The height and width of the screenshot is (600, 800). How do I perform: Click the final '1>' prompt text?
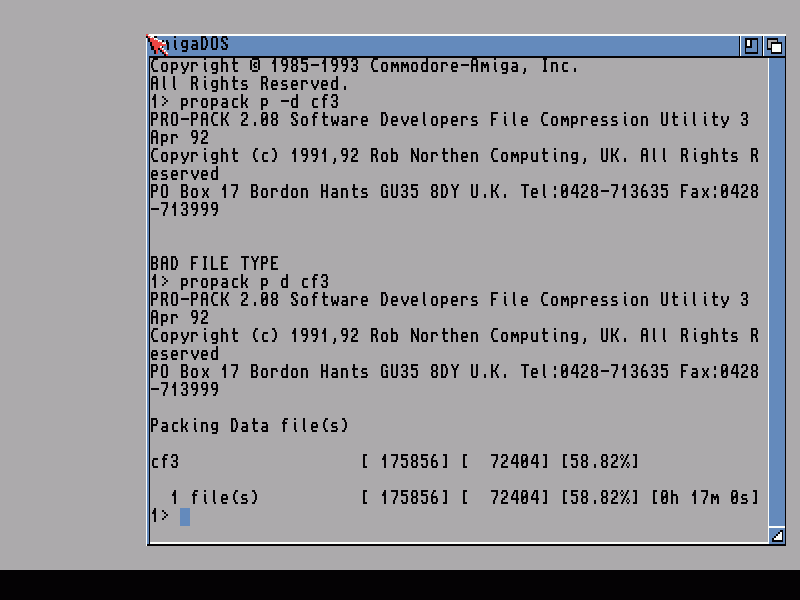tap(160, 516)
